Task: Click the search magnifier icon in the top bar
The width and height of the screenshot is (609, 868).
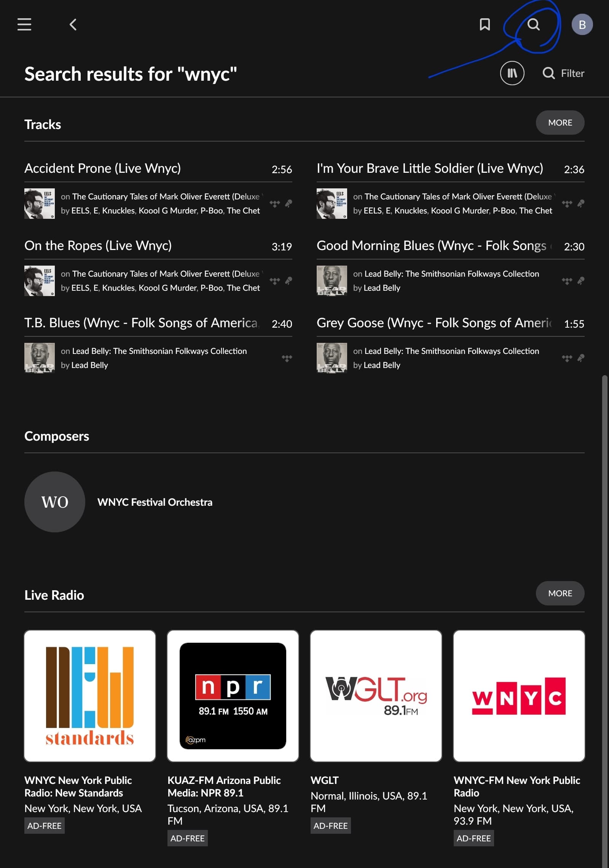Action: (533, 24)
